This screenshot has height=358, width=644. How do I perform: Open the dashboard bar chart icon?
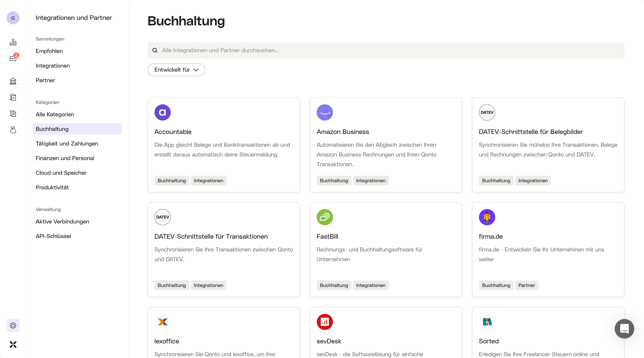tap(13, 42)
